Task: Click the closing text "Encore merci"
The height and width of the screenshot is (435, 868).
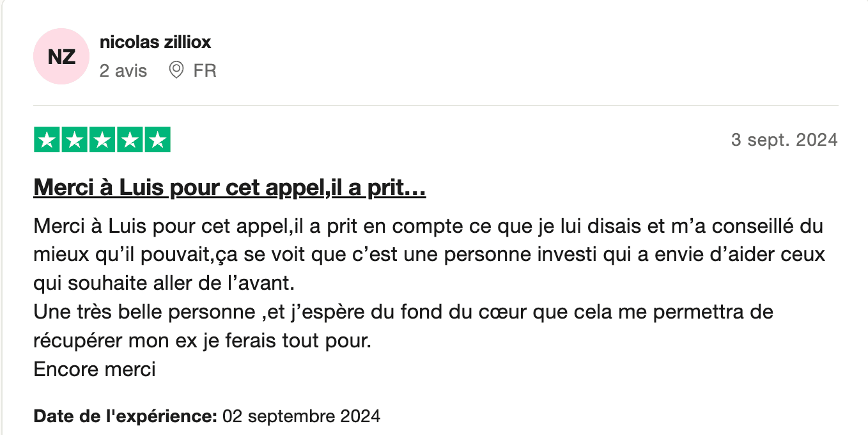Action: 95,369
